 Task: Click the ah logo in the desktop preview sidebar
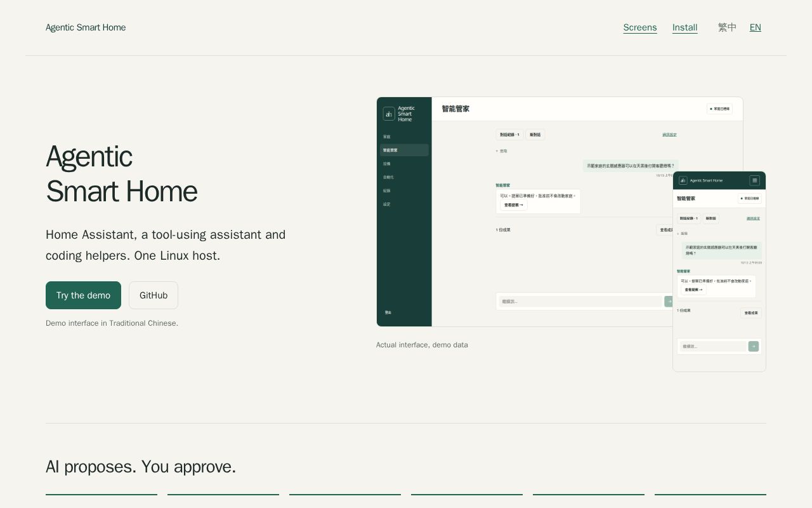389,114
